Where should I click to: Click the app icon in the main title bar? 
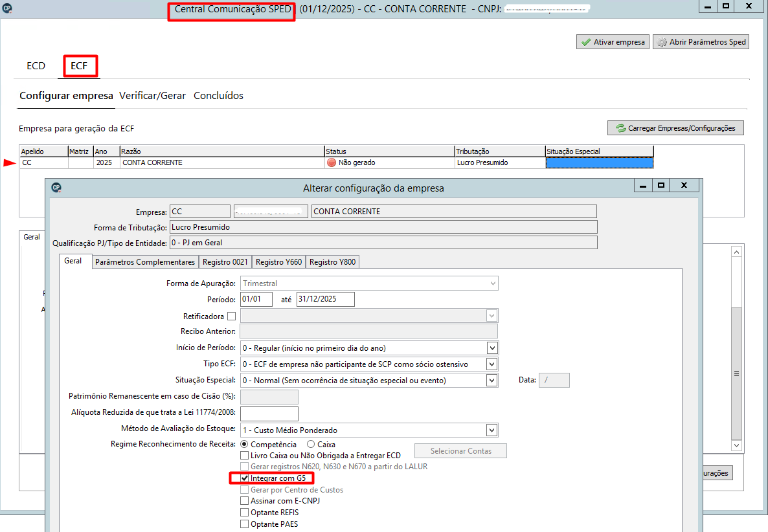[7, 8]
